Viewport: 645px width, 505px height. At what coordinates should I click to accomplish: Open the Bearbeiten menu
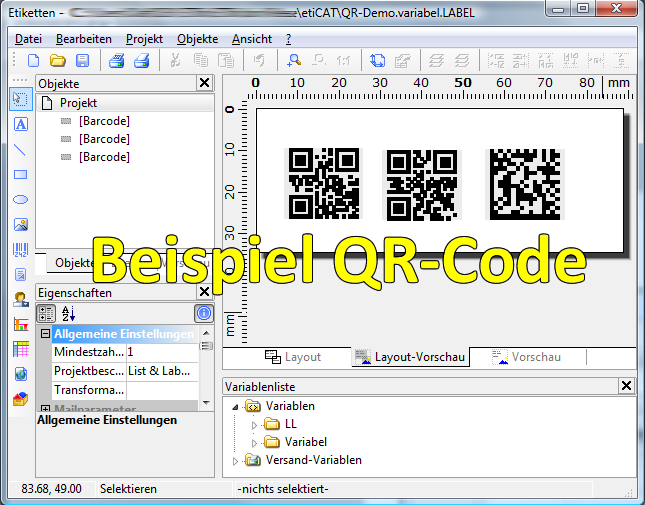pyautogui.click(x=84, y=39)
